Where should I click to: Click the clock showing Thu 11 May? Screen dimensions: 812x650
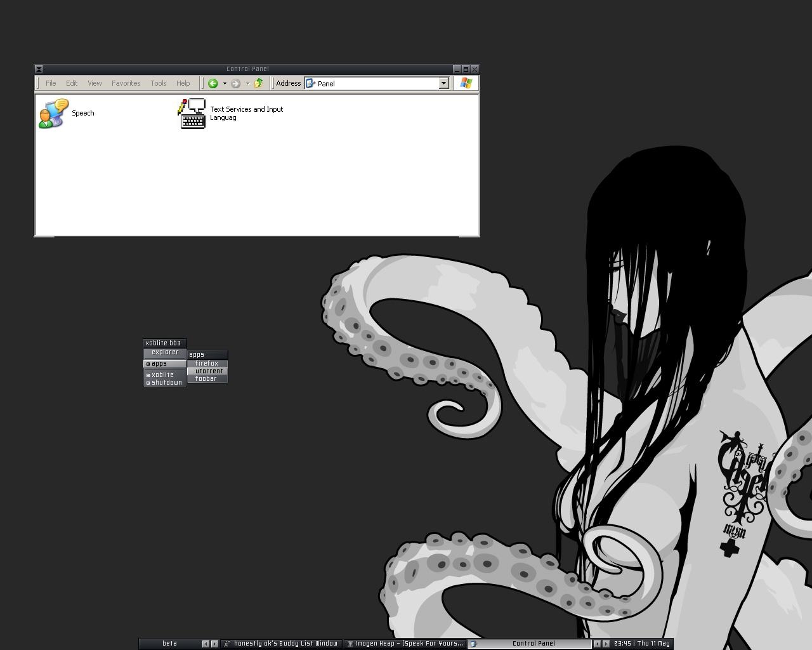point(641,644)
